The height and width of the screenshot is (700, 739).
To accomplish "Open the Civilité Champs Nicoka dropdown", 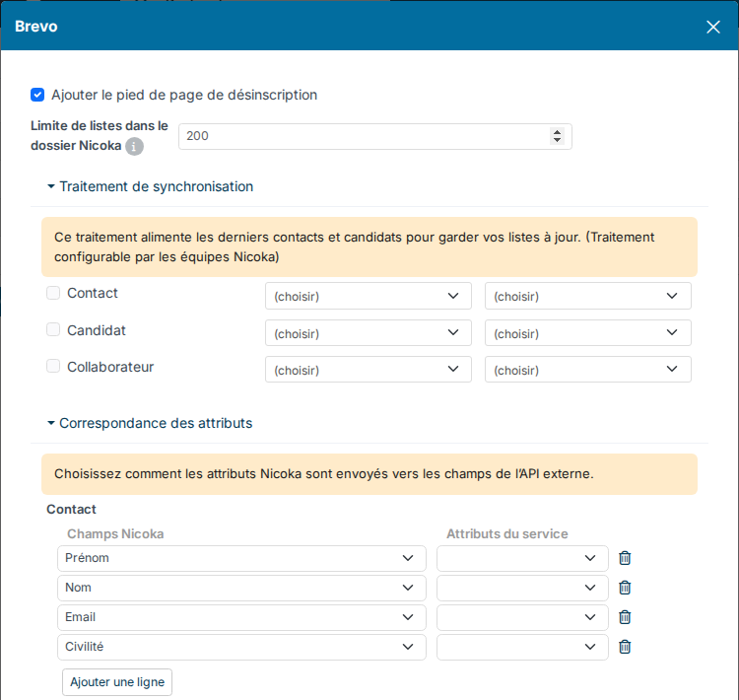I will click(241, 647).
